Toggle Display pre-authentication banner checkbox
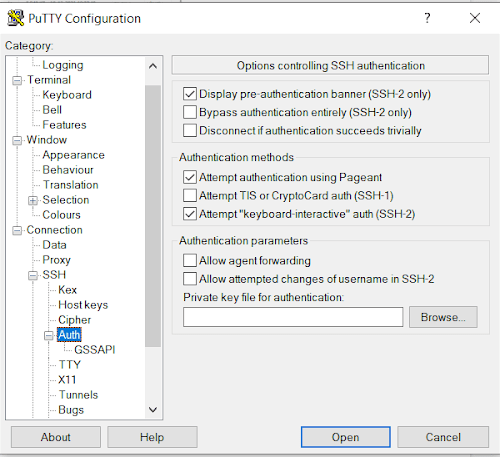Viewport: 500px width, 457px height. 190,94
